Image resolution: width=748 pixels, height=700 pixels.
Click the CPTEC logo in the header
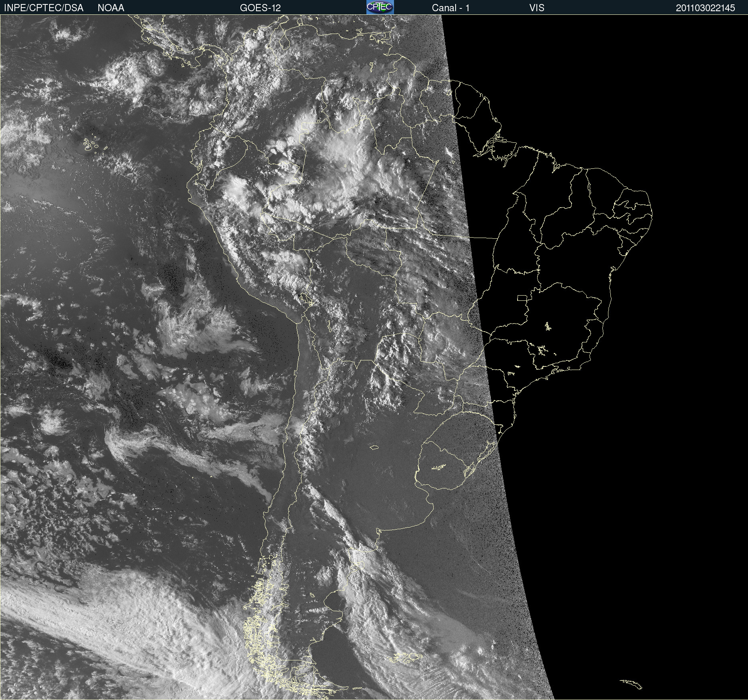pos(380,7)
